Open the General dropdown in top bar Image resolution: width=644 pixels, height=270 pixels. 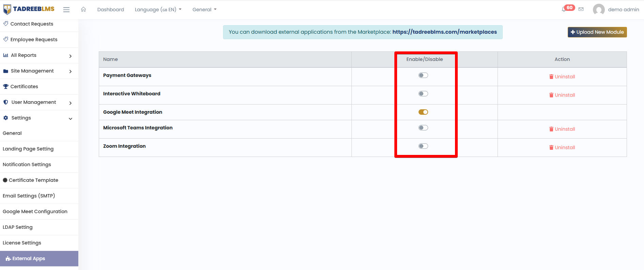coord(204,10)
